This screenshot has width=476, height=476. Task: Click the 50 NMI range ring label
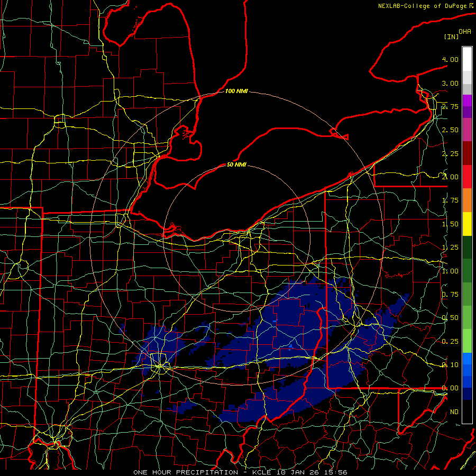point(236,164)
